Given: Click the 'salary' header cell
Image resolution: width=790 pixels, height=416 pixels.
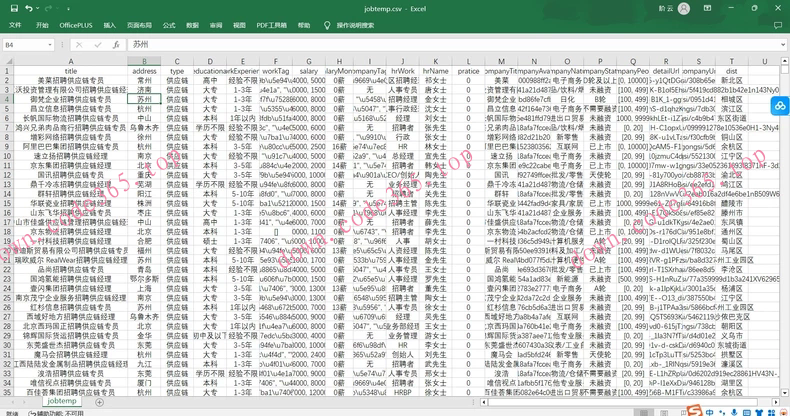Looking at the screenshot, I should (x=309, y=71).
